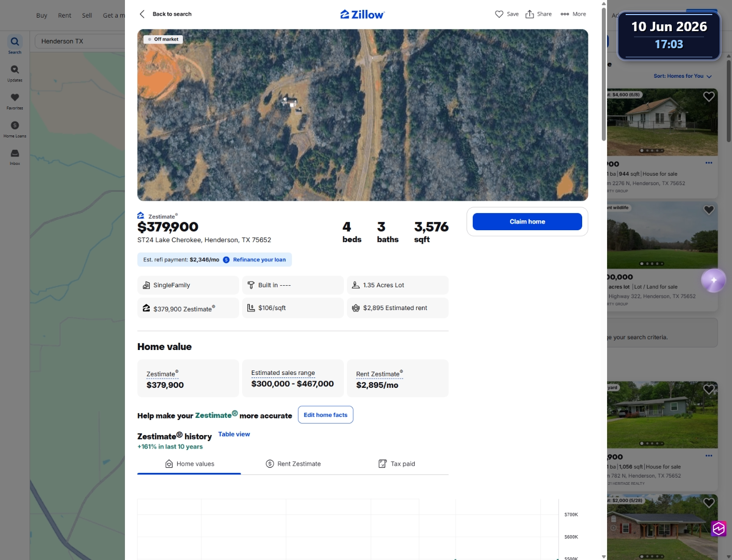
Task: Click the 1.35 Acres Lot chip
Action: 398,285
